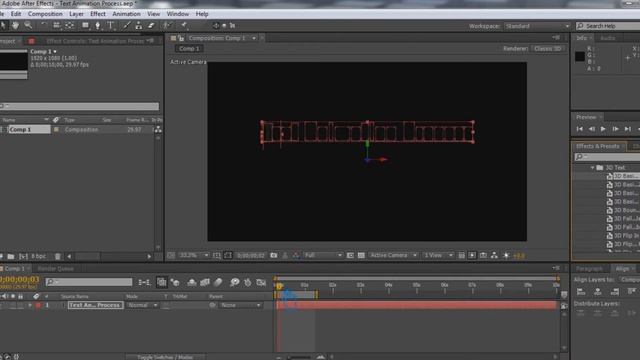The width and height of the screenshot is (640, 360).
Task: Expand the Text Animation Process layer properties
Action: coord(30,305)
